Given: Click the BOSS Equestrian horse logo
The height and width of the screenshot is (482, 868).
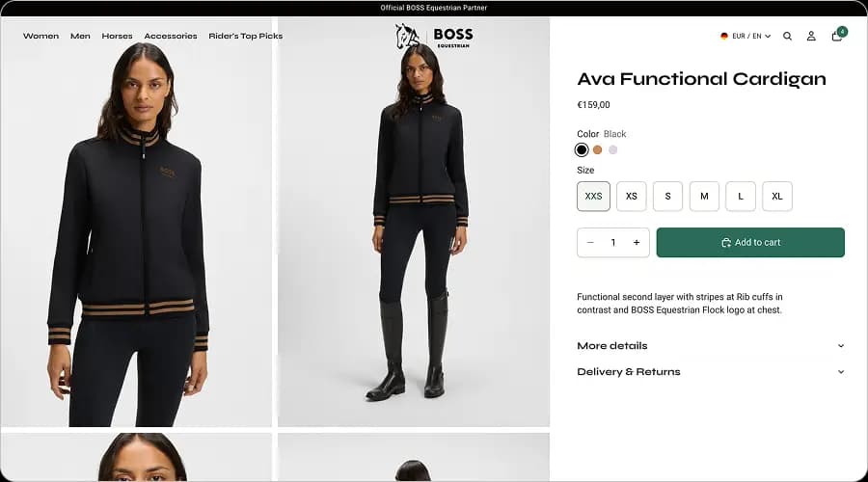Looking at the screenshot, I should click(434, 37).
